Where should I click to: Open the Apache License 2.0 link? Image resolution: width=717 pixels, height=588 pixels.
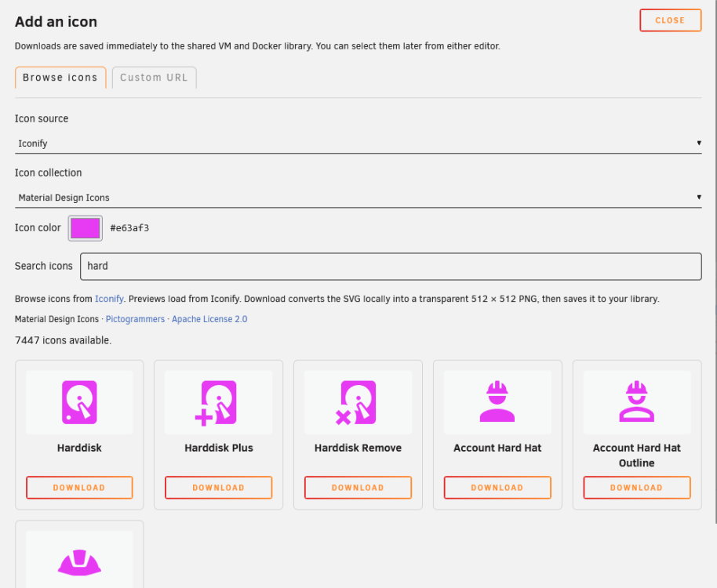tap(209, 319)
